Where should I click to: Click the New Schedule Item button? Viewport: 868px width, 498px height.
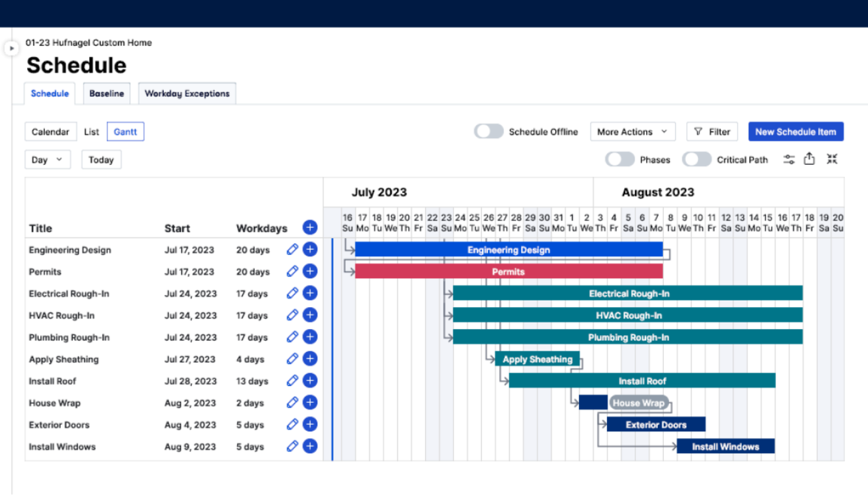click(x=796, y=131)
